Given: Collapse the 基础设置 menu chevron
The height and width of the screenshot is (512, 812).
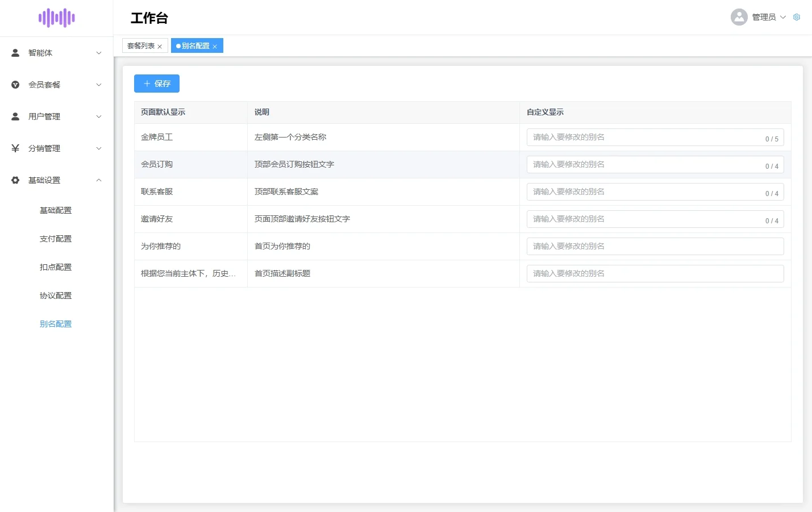Looking at the screenshot, I should tap(99, 180).
